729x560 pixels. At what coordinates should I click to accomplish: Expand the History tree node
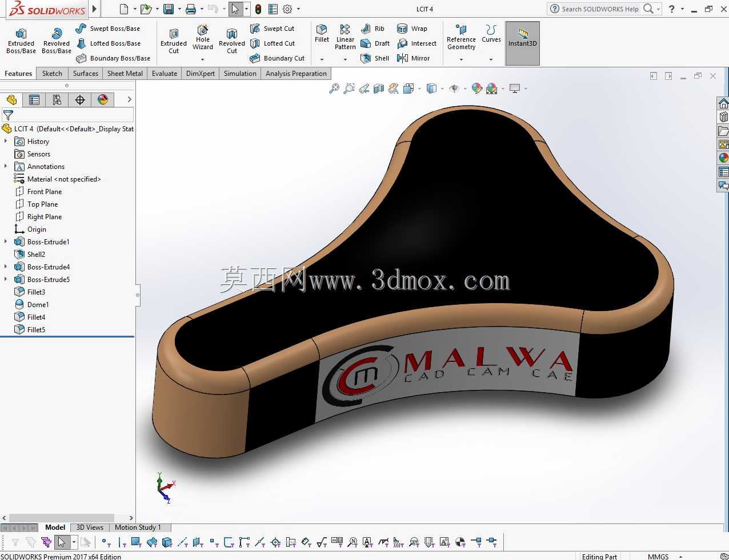click(6, 141)
